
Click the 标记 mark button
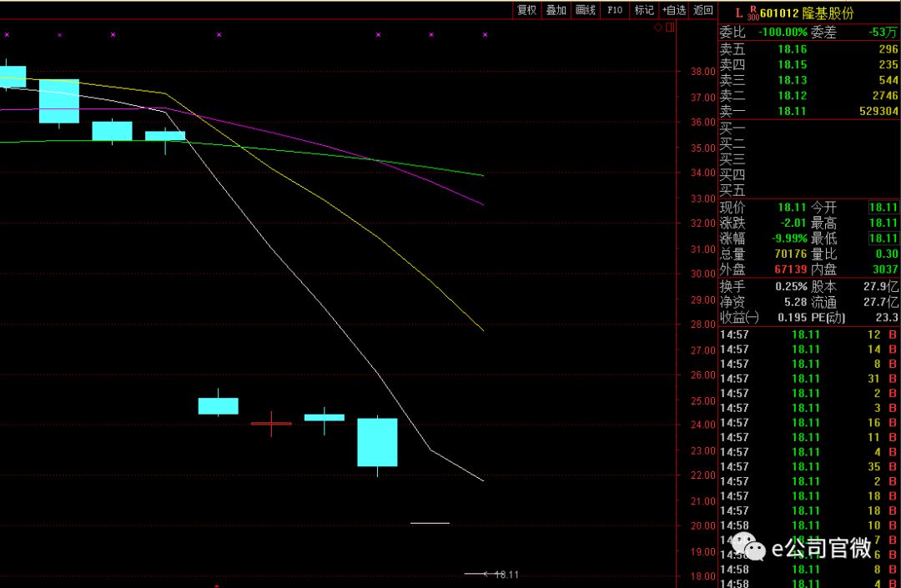[644, 10]
